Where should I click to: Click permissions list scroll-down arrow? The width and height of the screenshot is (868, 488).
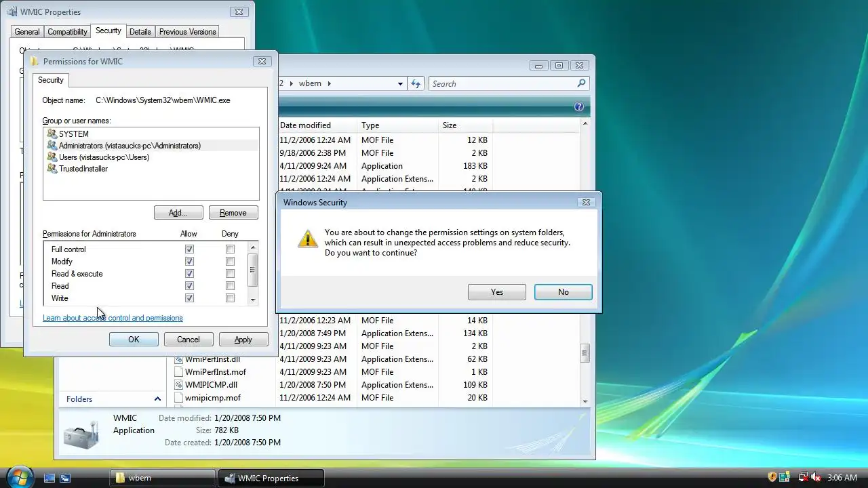(253, 300)
